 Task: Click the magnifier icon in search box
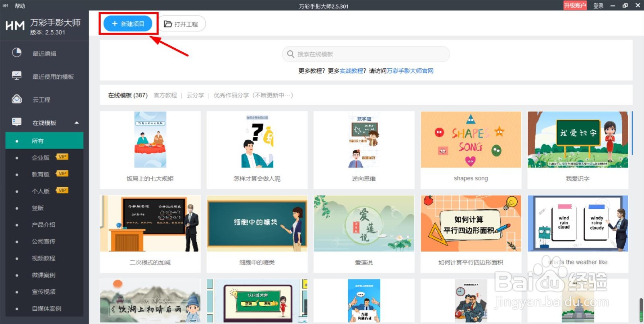click(291, 54)
